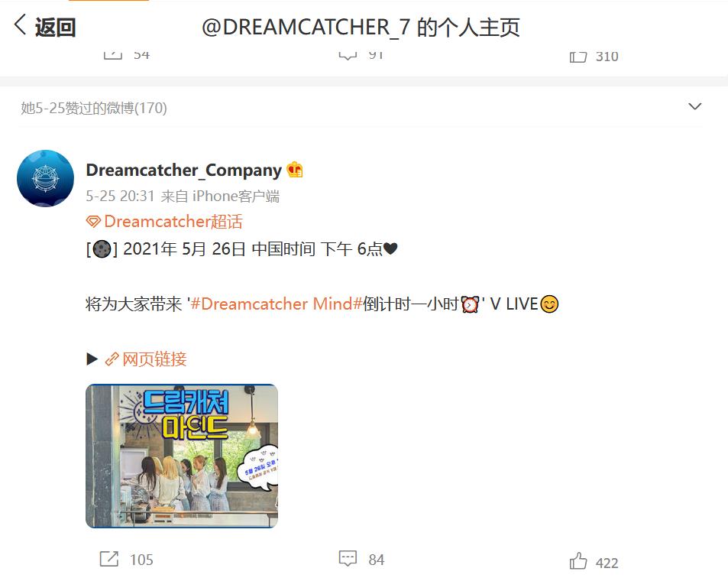
Task: Open the Dreamcatcher_Company profile name
Action: click(x=184, y=170)
